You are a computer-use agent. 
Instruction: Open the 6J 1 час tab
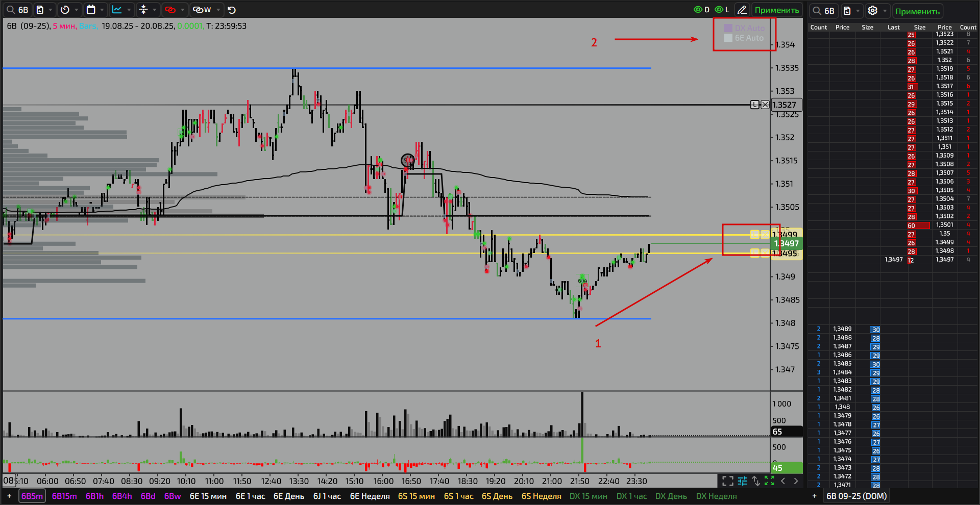coord(327,496)
